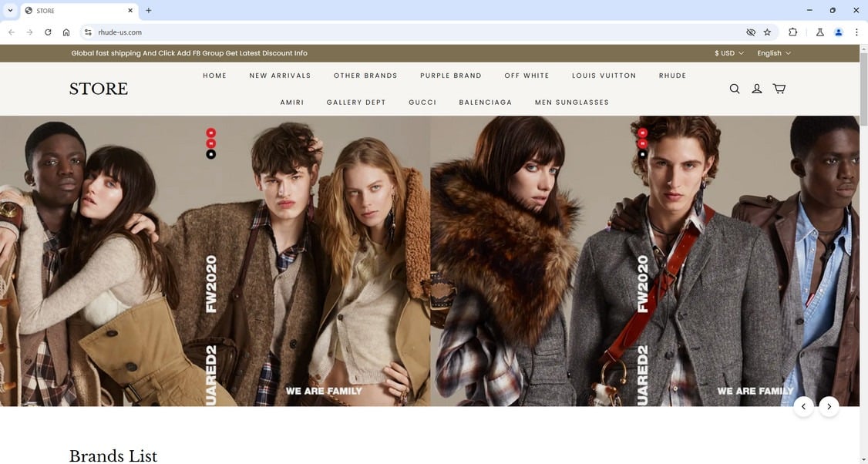Open the Extensions puzzle icon
Screen dimensions: 868x464
pyautogui.click(x=792, y=32)
